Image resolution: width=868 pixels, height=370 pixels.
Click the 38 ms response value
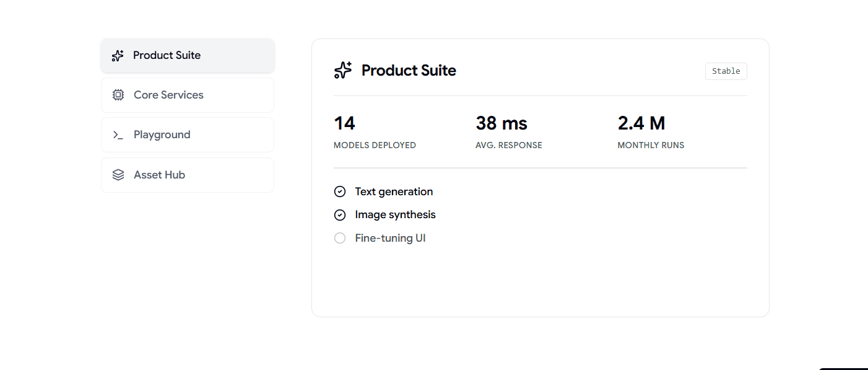(x=501, y=123)
